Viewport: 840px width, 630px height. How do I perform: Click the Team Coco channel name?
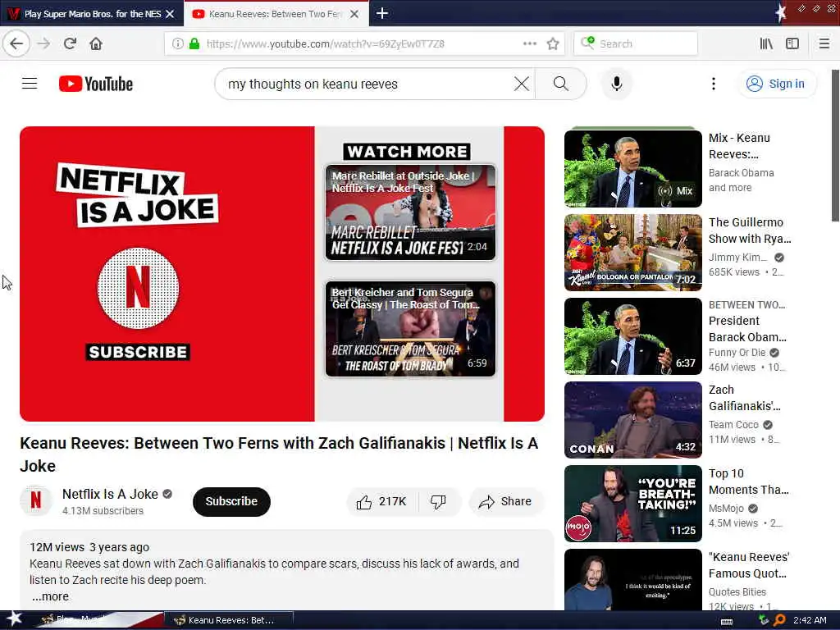click(733, 425)
